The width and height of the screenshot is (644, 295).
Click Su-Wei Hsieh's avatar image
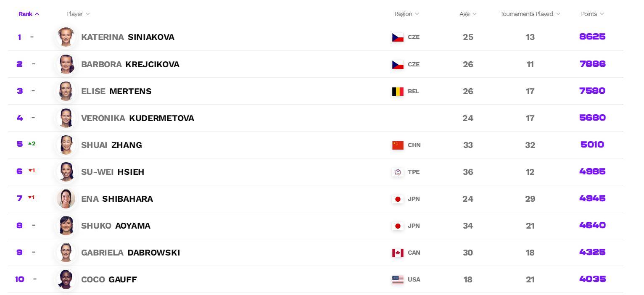click(x=66, y=172)
